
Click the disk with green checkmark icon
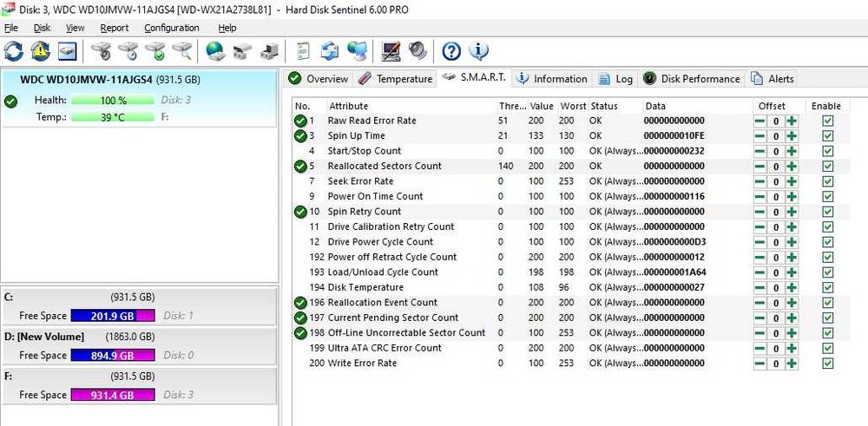(x=155, y=51)
